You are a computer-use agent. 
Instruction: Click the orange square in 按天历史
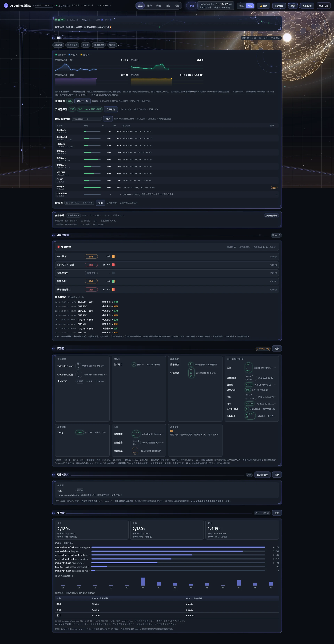(x=171, y=431)
